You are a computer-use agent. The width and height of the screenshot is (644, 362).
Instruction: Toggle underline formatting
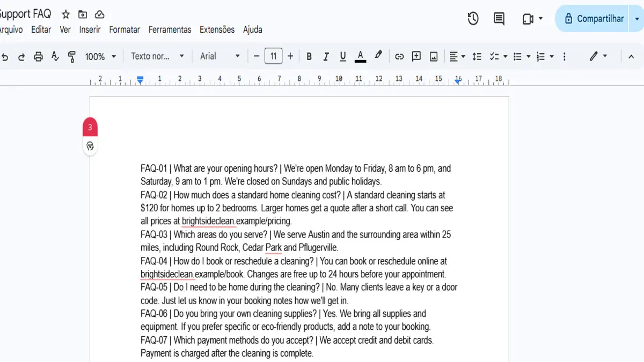click(x=343, y=56)
